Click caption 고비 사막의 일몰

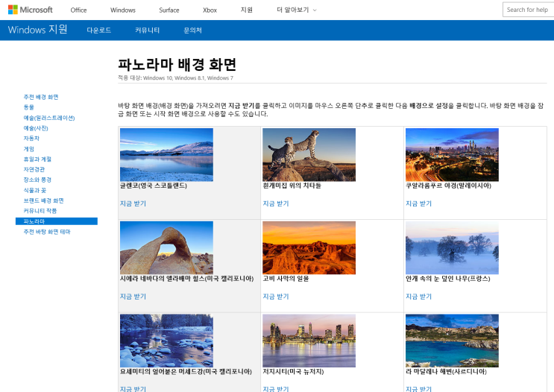(286, 278)
